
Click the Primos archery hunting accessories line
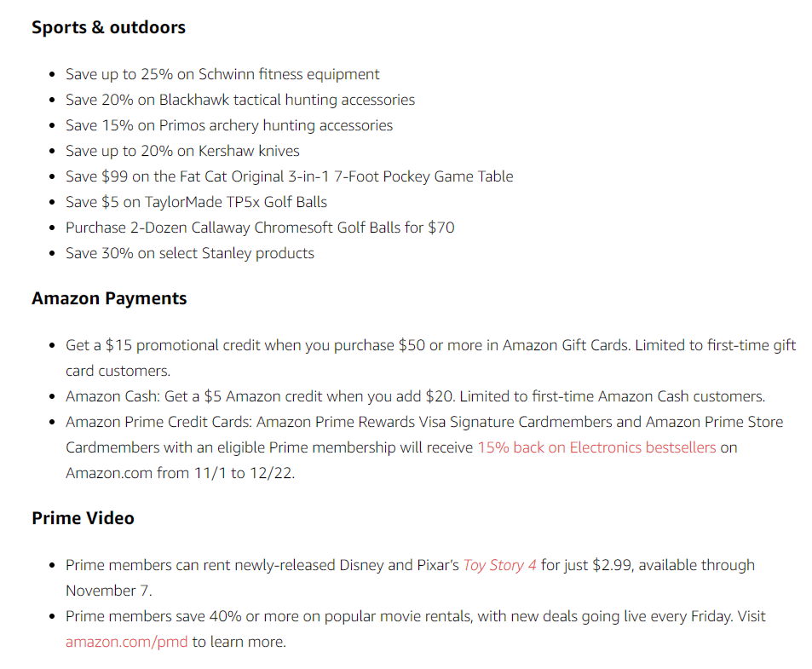click(x=229, y=126)
